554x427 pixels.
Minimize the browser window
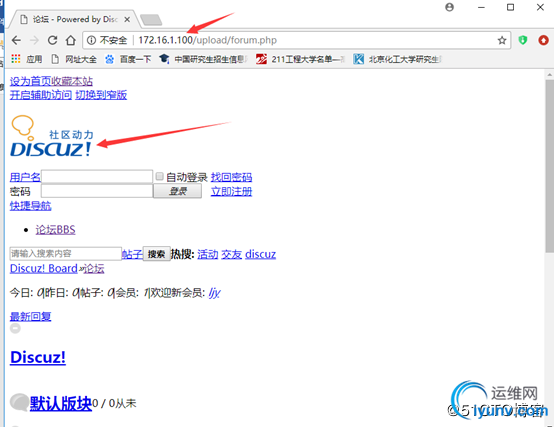(x=481, y=7)
